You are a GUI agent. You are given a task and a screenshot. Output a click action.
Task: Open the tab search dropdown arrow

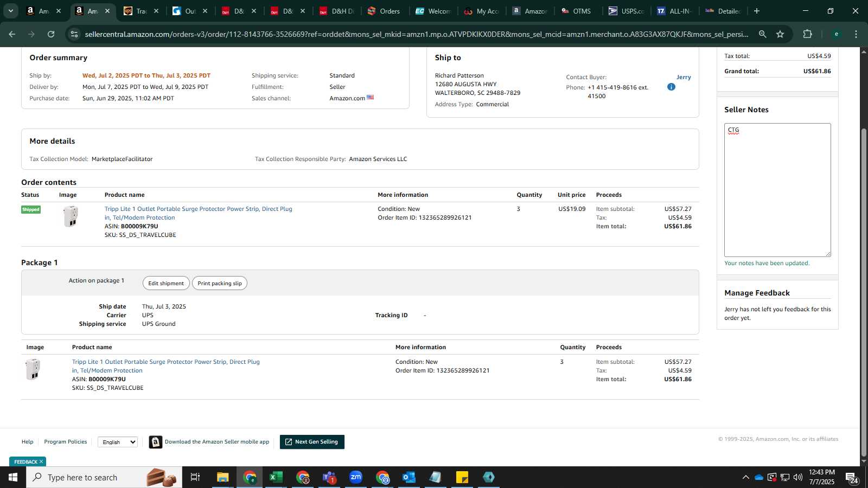click(x=10, y=11)
